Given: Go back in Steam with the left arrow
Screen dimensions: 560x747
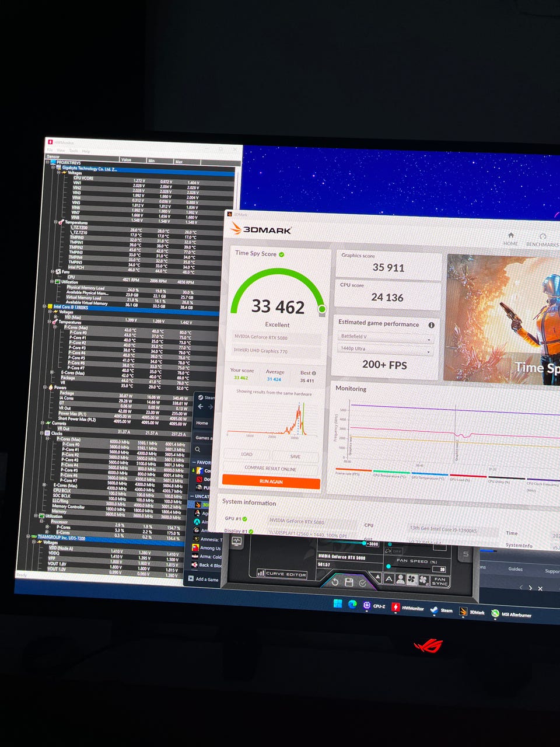Looking at the screenshot, I should tap(201, 407).
